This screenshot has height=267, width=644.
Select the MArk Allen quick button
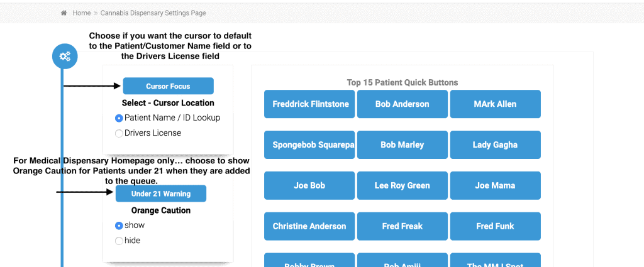(x=496, y=104)
